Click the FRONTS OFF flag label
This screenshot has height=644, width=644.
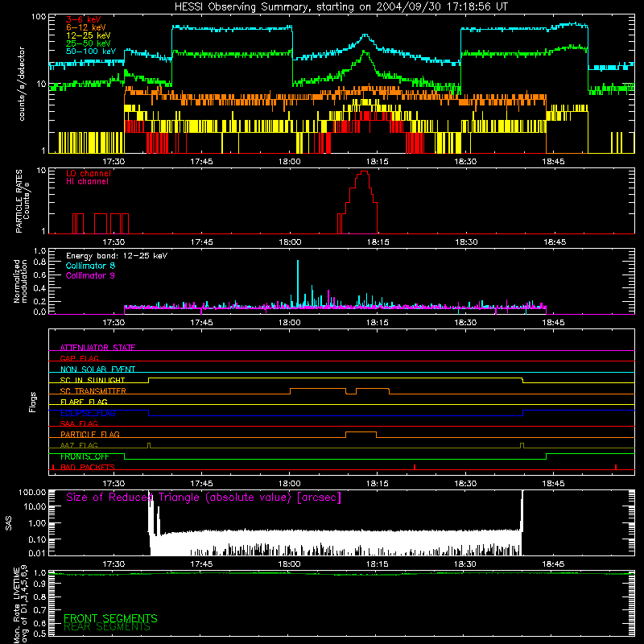point(85,456)
